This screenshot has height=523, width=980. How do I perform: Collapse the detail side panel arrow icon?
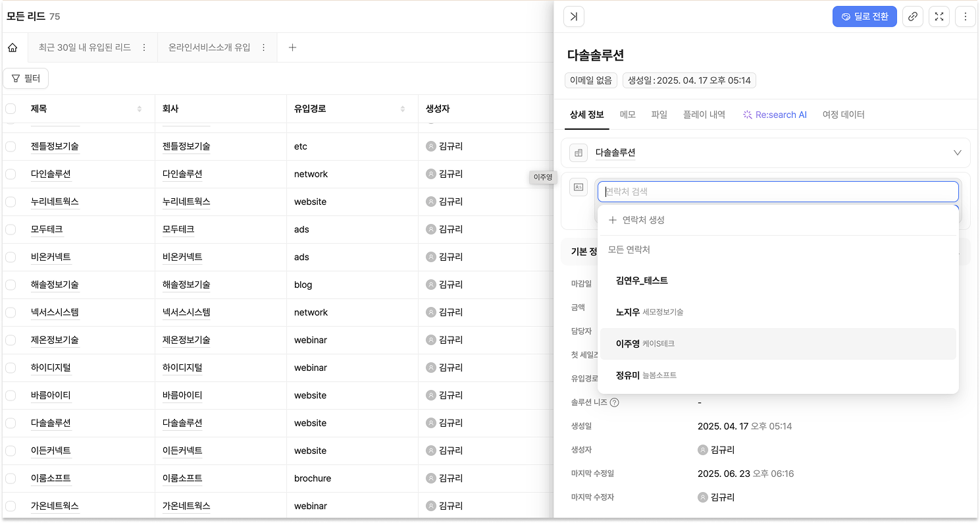[x=573, y=17]
